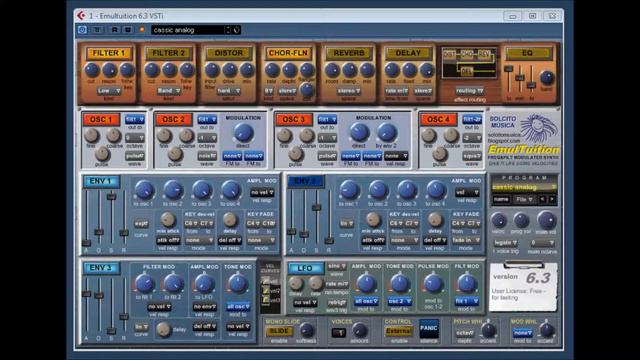Screen dimensions: 640x360
Task: Open the Reverb 'stereo' space dropdown
Action: pyautogui.click(x=349, y=91)
